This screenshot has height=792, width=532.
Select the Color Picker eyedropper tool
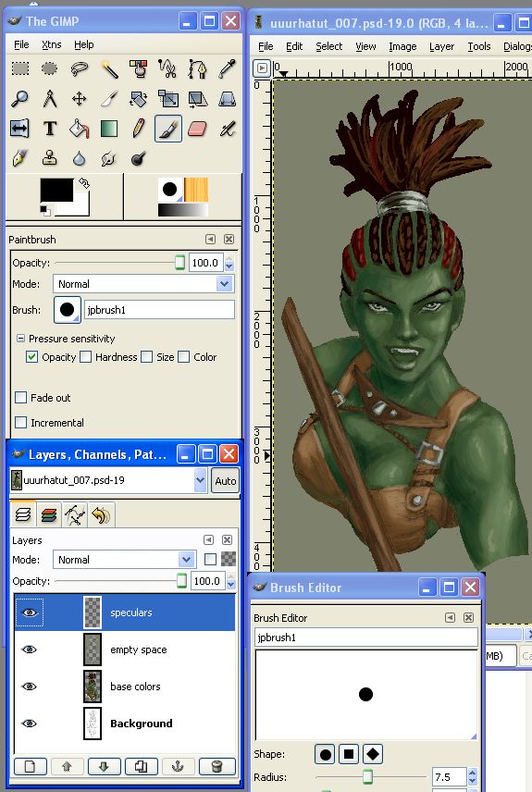tap(227, 68)
